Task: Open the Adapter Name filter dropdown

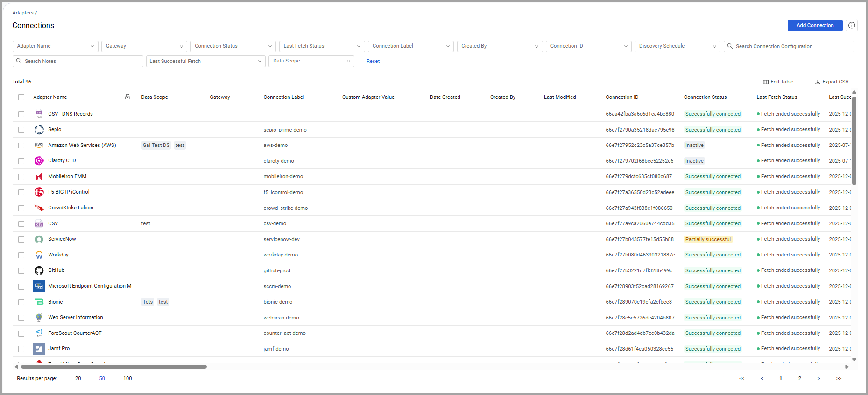Action: coord(55,46)
